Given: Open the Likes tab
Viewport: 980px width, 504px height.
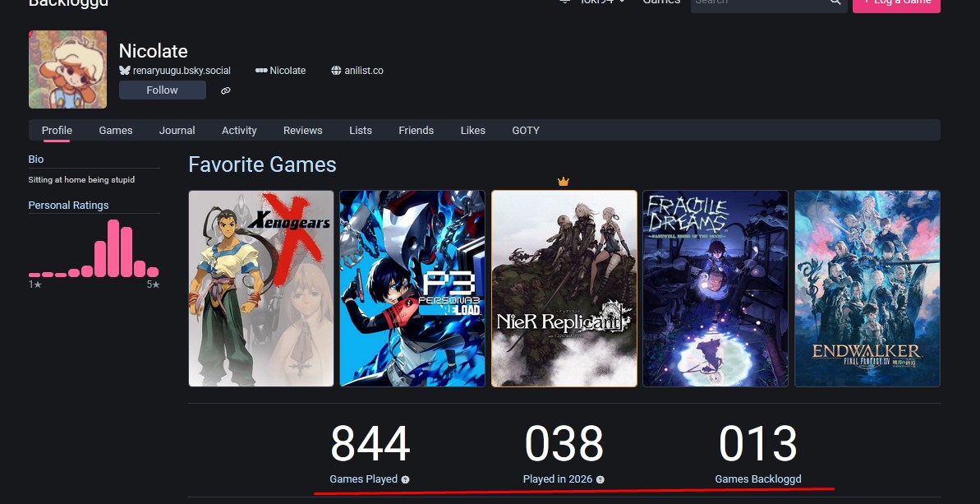Looking at the screenshot, I should pos(472,130).
